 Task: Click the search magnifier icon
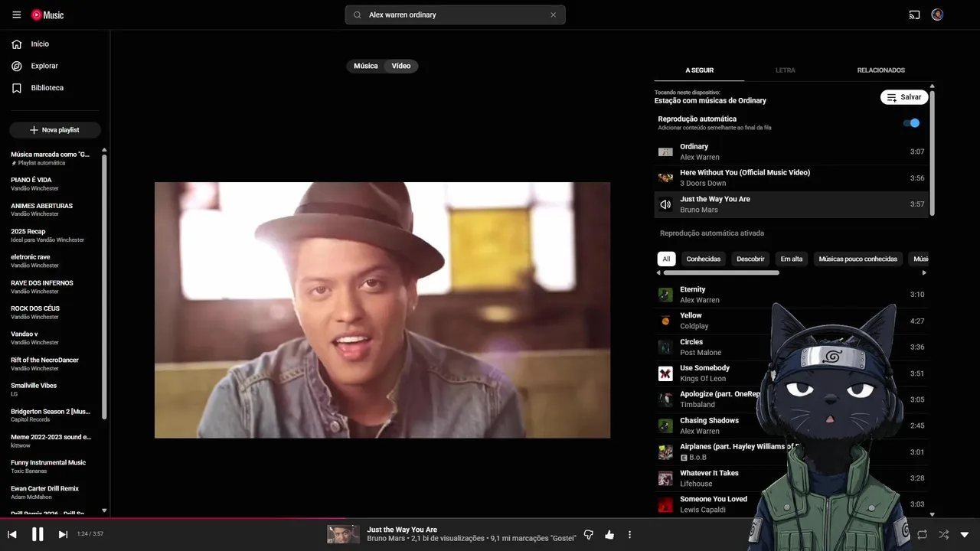[x=358, y=15]
